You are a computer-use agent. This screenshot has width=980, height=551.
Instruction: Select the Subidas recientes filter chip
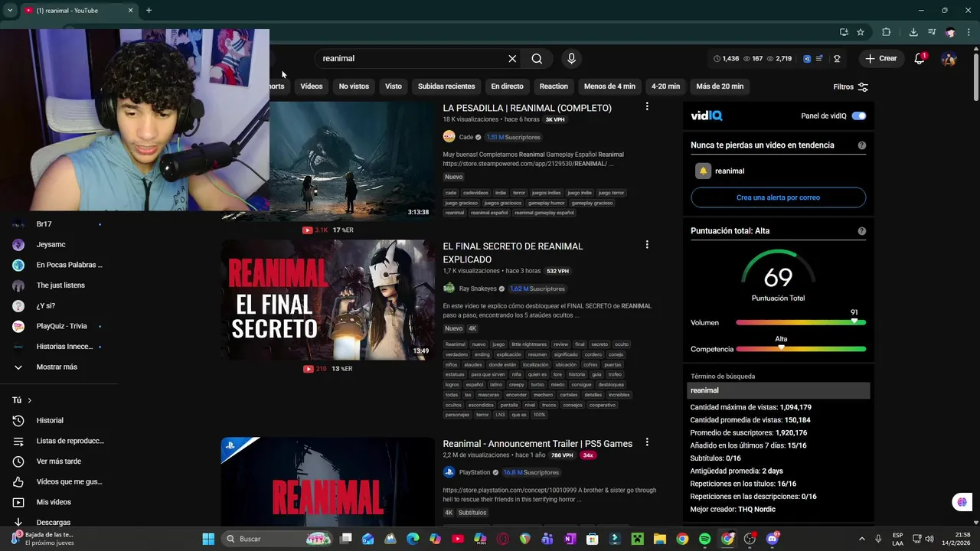click(x=446, y=86)
